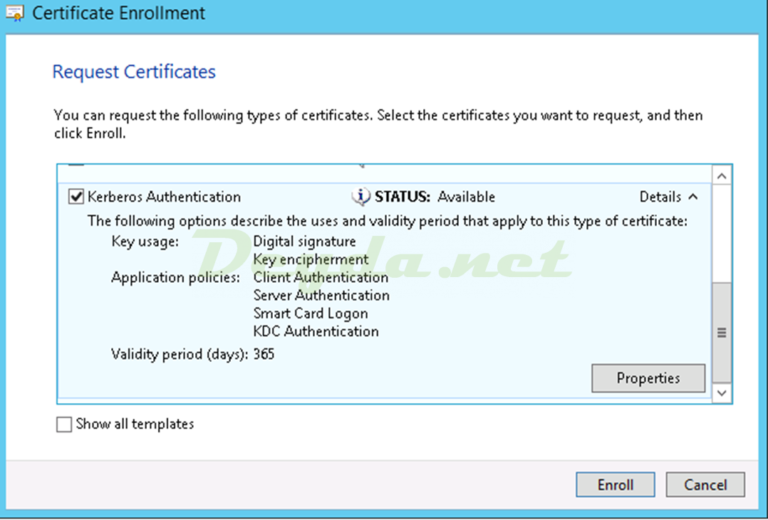Click the Smart Card Logon policy entry
The image size is (768, 520).
click(x=310, y=313)
